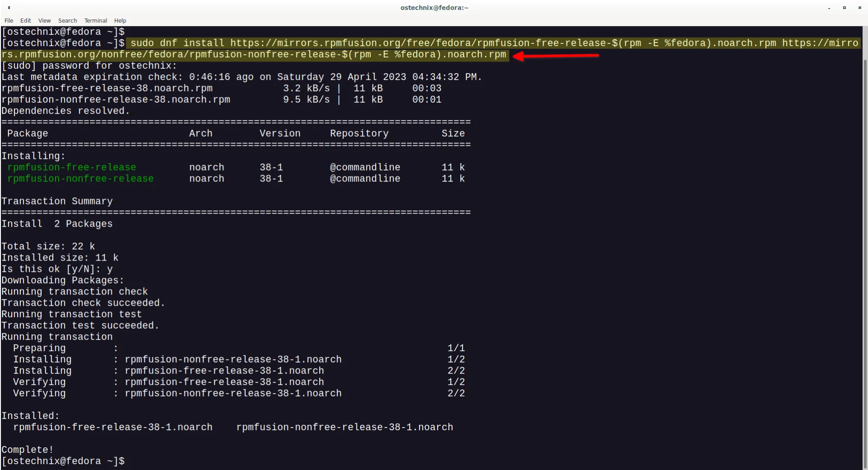Click the Transaction Summary heading
This screenshot has width=868, height=470.
(x=57, y=201)
